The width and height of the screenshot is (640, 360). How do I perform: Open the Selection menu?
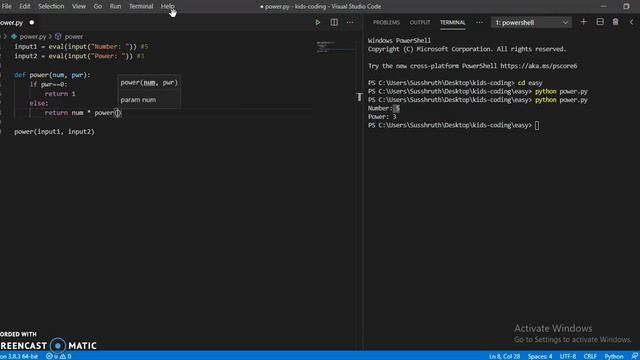51,7
